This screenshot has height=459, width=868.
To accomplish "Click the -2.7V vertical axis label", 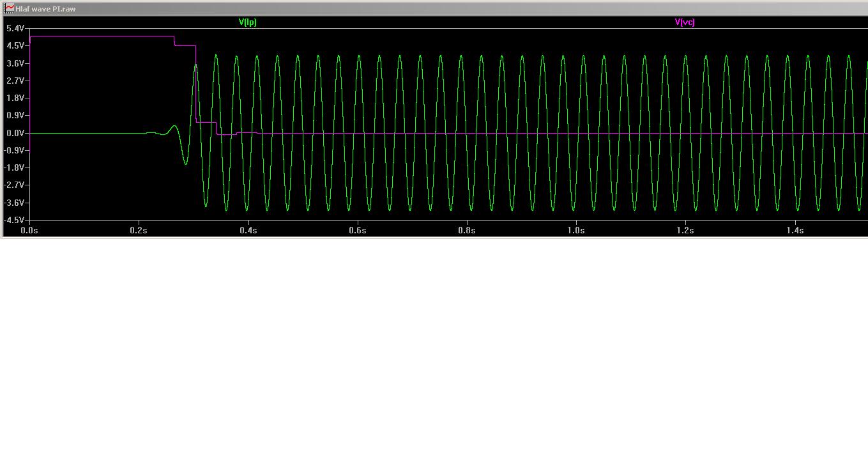I will pos(14,185).
